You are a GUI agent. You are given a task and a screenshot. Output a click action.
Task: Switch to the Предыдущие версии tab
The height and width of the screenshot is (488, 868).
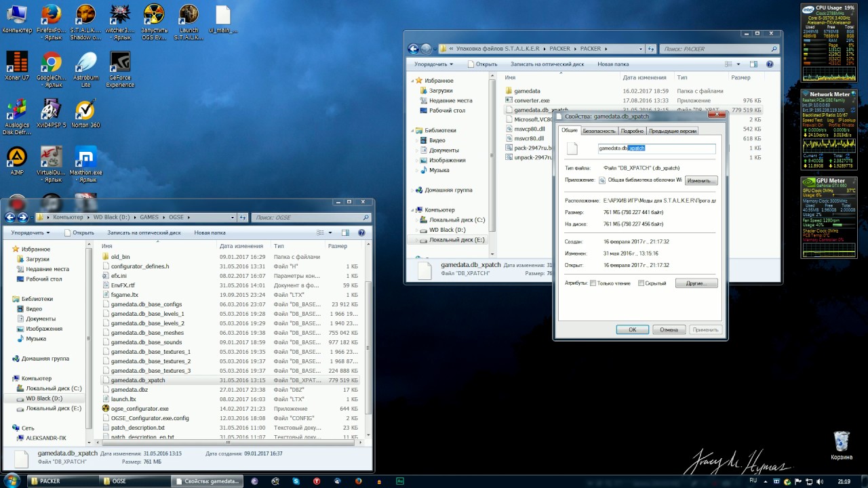pos(673,131)
